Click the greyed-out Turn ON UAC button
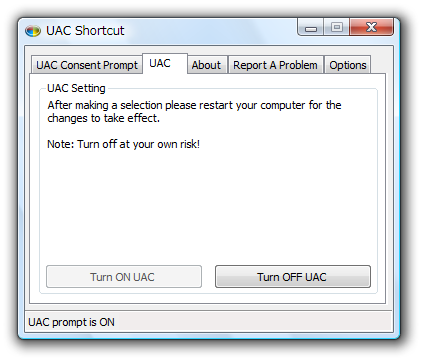The image size is (423, 362). [124, 277]
